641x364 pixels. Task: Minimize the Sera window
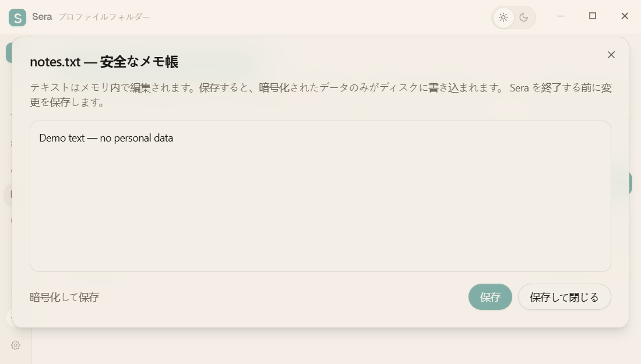(x=561, y=16)
